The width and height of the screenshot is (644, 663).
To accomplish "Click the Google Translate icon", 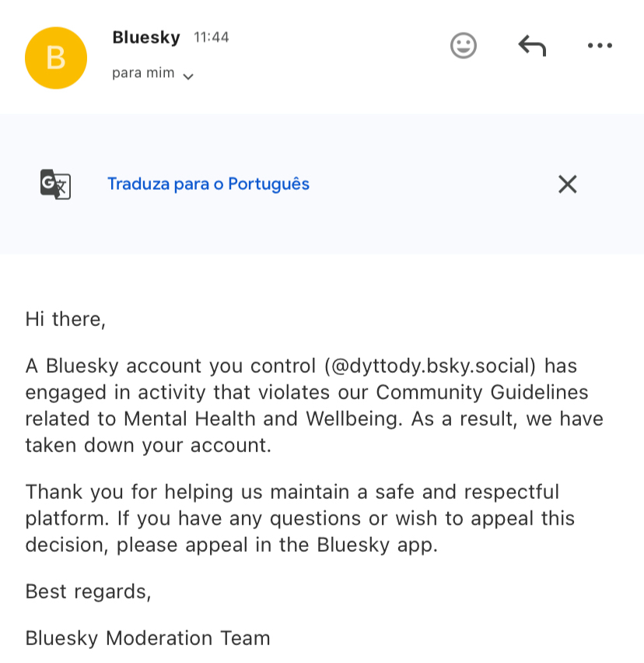I will point(55,184).
